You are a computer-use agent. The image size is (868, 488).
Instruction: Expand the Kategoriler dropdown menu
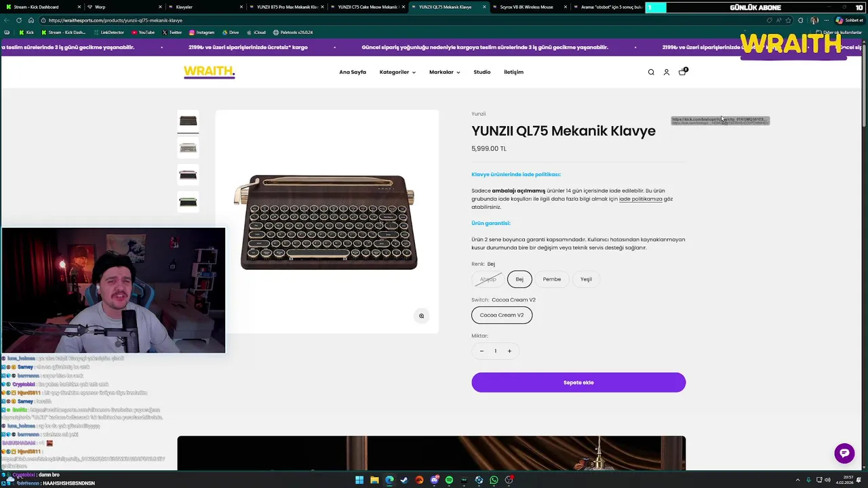pyautogui.click(x=397, y=73)
